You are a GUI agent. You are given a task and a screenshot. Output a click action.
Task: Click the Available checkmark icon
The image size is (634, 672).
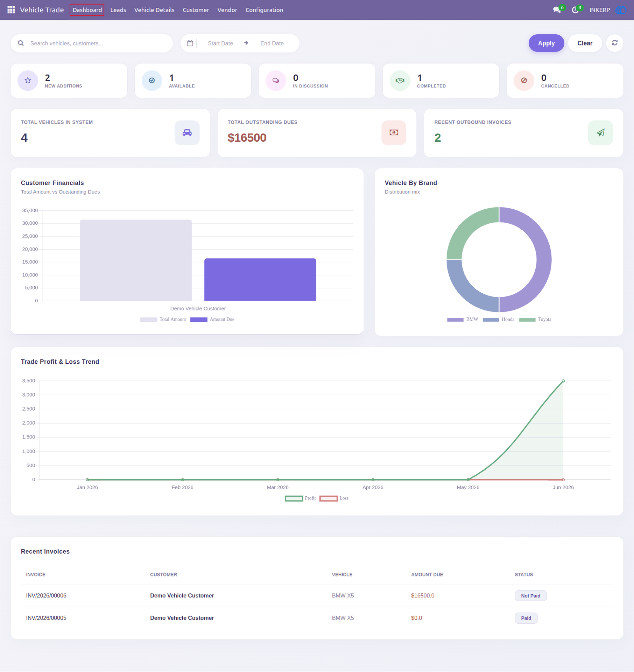click(x=152, y=80)
